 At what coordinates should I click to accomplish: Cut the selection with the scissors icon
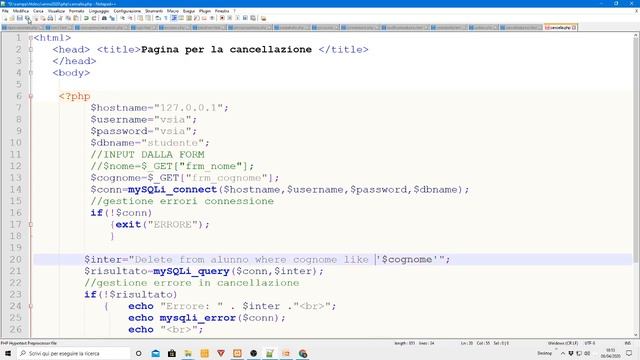point(60,18)
